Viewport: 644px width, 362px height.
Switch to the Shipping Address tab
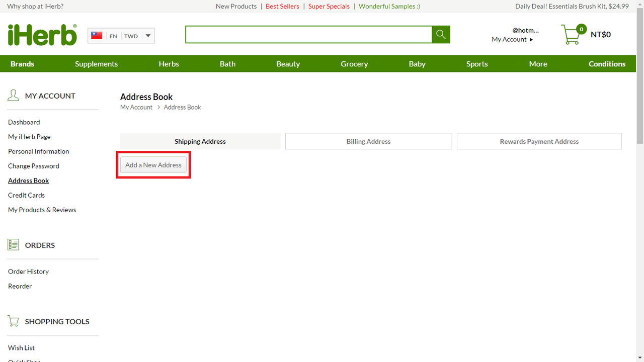(x=200, y=141)
